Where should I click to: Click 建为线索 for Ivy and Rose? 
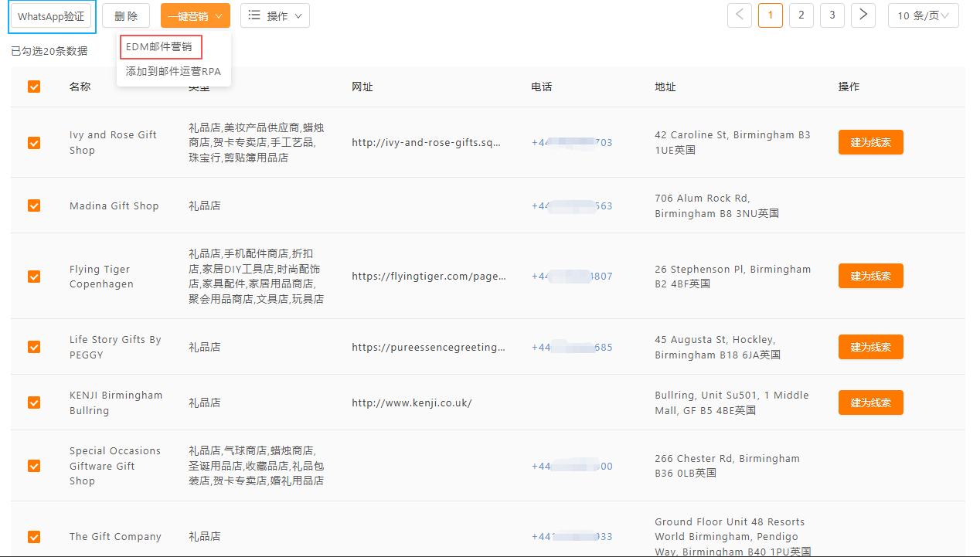(870, 142)
